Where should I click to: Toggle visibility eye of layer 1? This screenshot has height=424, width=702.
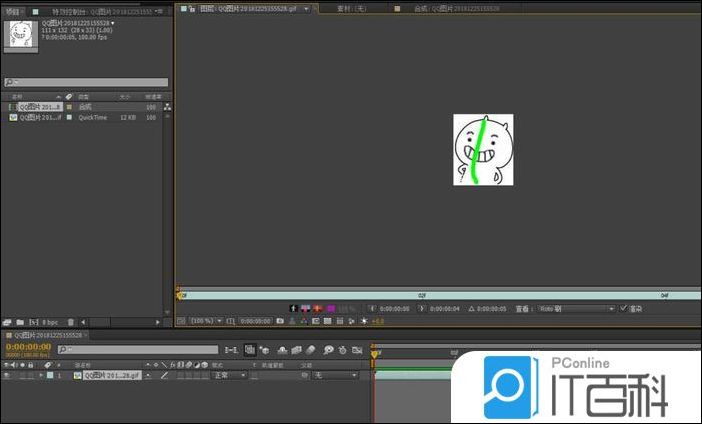pyautogui.click(x=7, y=375)
